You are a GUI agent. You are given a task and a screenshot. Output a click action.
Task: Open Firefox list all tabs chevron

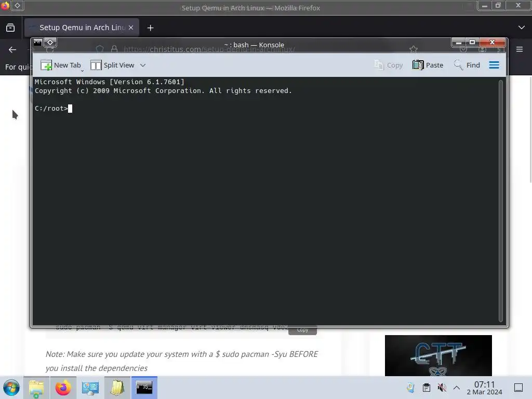pos(522,28)
